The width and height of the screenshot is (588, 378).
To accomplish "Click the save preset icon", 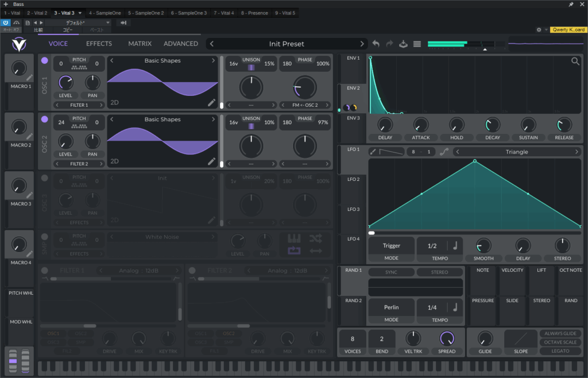I will coord(404,44).
